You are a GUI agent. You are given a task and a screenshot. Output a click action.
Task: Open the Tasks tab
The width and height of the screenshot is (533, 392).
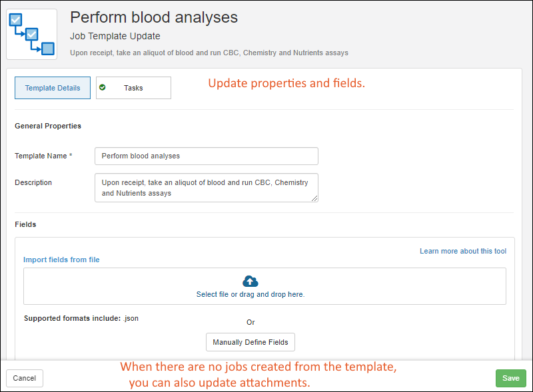[x=133, y=88]
